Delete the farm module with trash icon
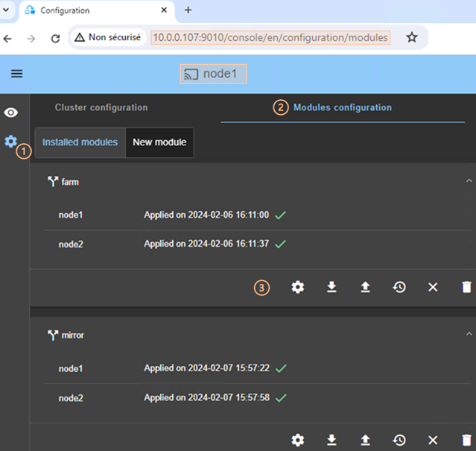 (x=466, y=287)
